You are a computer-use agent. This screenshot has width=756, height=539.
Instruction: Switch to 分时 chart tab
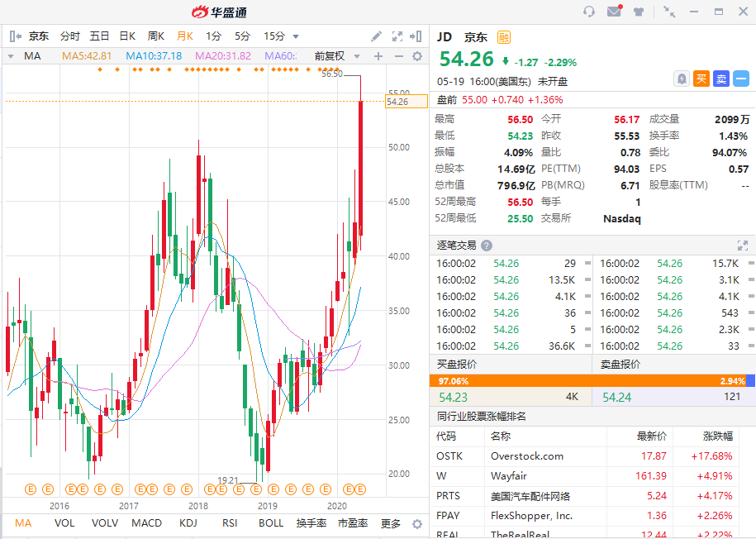click(70, 36)
